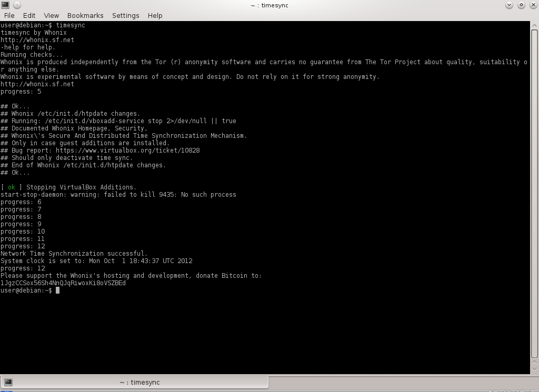Click the Bitcoin donation address text
539x392 pixels.
click(63, 283)
